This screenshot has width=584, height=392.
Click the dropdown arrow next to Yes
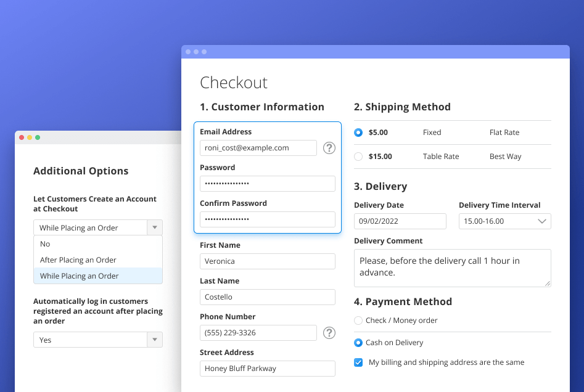[x=155, y=340]
